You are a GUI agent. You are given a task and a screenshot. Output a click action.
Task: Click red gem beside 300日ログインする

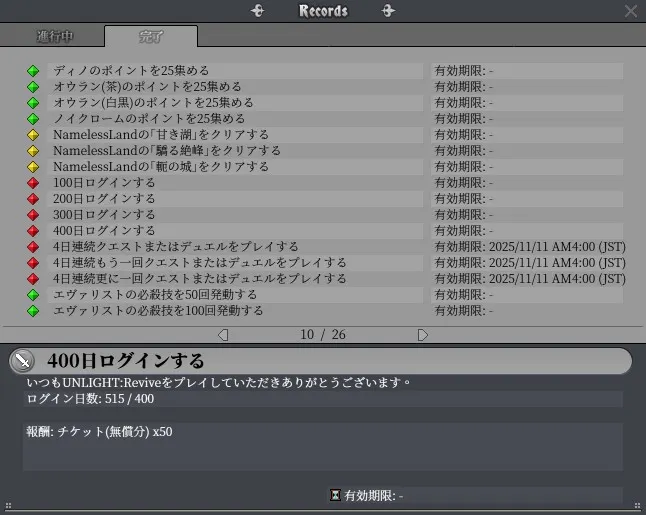coord(33,215)
